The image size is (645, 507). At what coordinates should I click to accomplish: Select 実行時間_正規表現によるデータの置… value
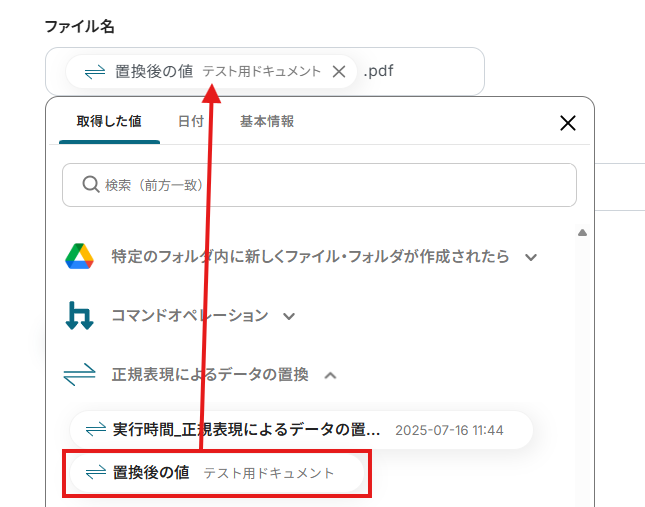302,430
